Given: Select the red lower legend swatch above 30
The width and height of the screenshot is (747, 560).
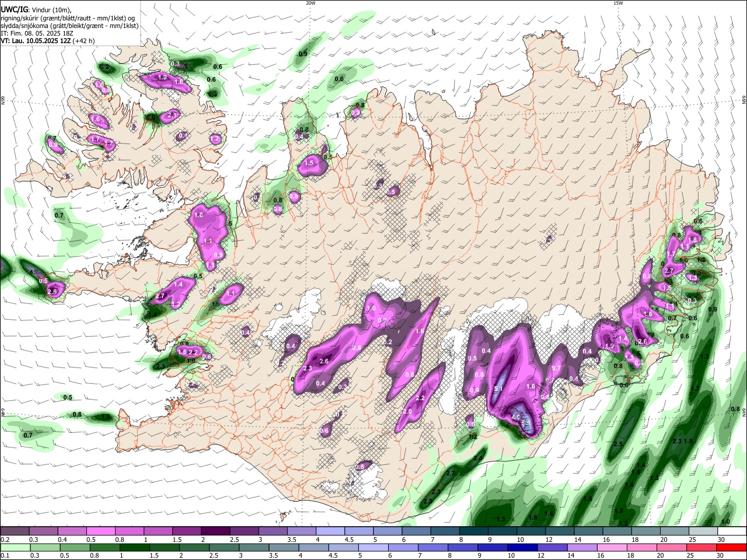Looking at the screenshot, I should click(x=731, y=547).
